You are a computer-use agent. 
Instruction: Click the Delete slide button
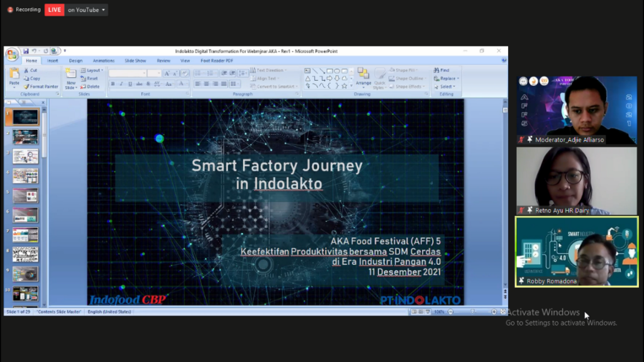tap(91, 86)
